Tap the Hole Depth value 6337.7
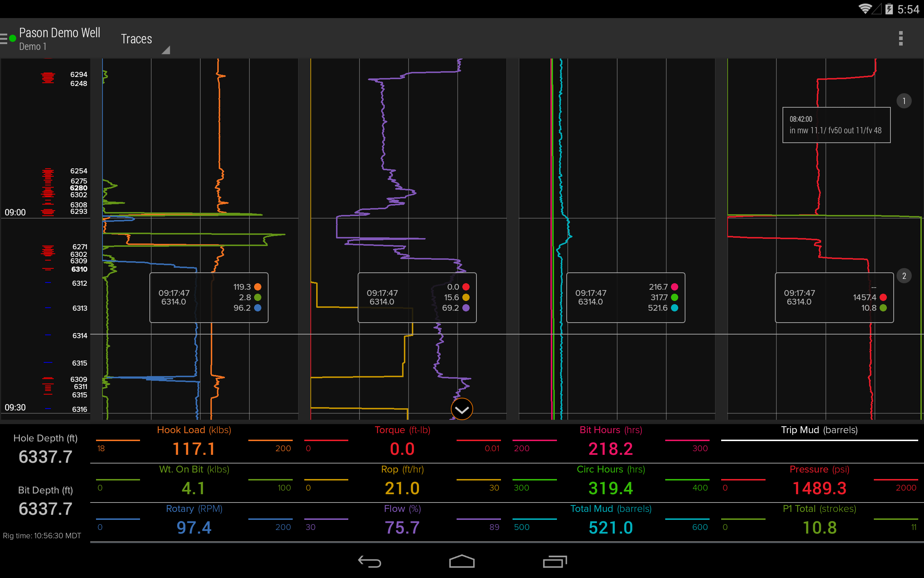This screenshot has width=924, height=578. (x=45, y=457)
